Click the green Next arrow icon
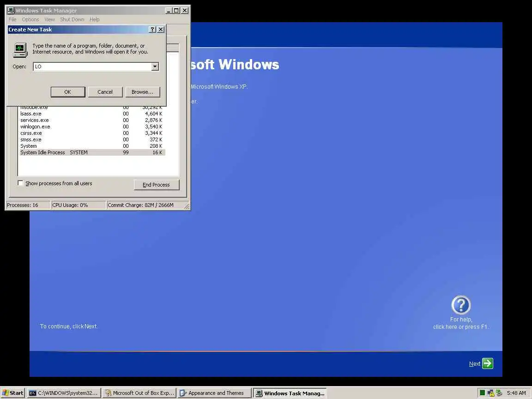The image size is (532, 399). tap(488, 363)
